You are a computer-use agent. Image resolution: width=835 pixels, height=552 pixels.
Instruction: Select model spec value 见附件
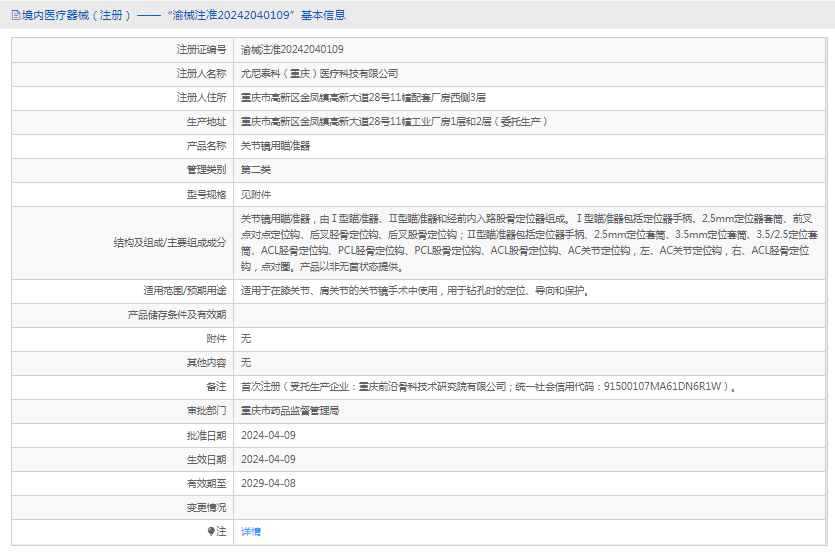point(256,195)
